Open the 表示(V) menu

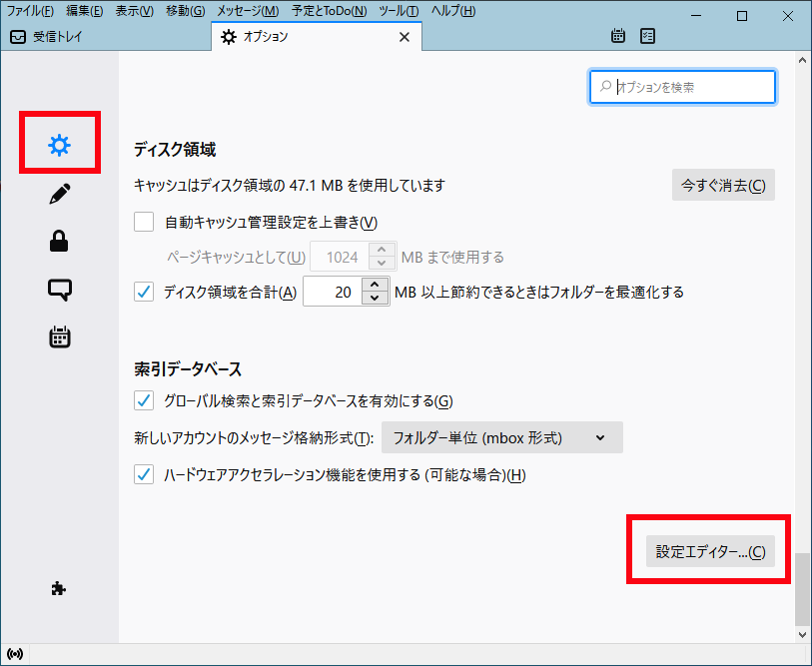click(134, 11)
